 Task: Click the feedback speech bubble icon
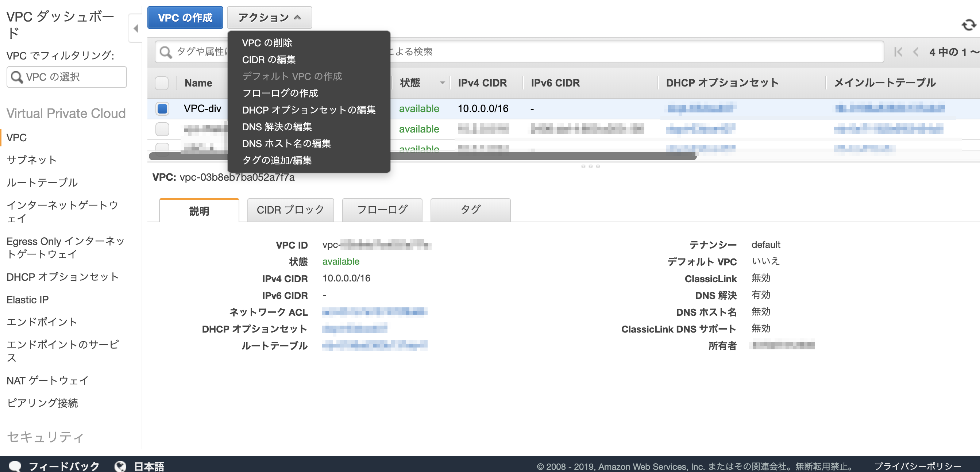point(15,466)
